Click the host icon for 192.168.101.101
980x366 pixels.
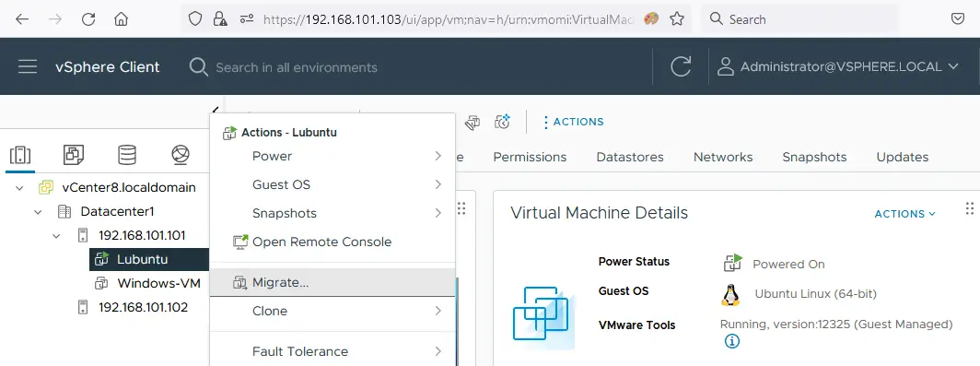coord(83,235)
